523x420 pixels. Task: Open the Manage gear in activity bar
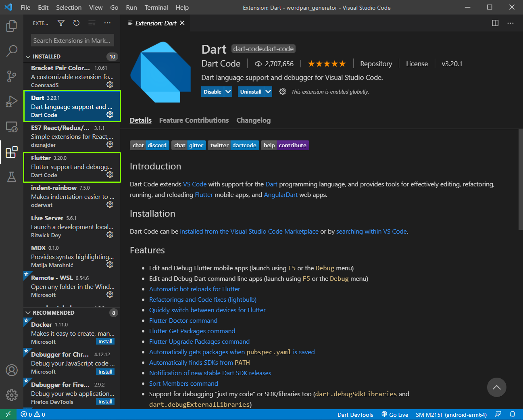tap(12, 395)
